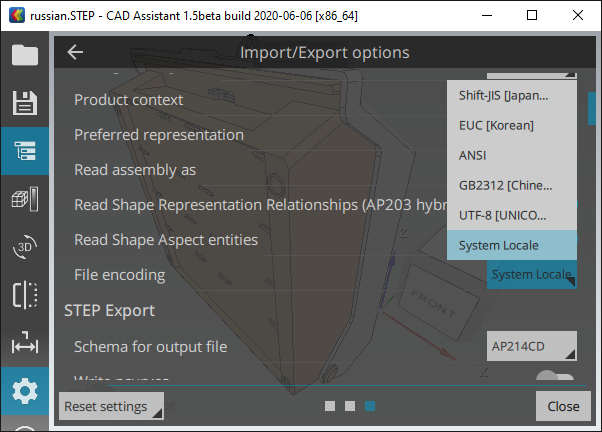Select EUC Korean encoding option
The height and width of the screenshot is (432, 602).
pyautogui.click(x=512, y=125)
